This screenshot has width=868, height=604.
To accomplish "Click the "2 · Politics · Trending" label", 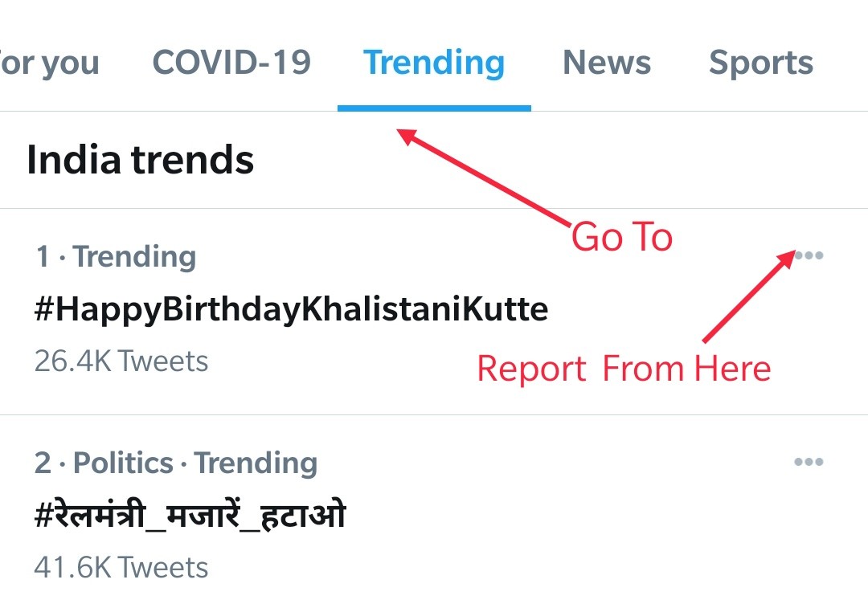I will [176, 463].
